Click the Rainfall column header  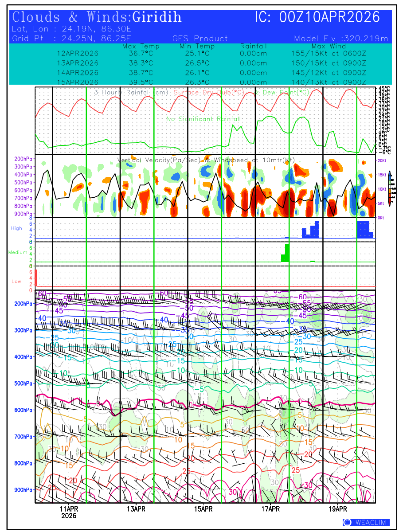point(253,46)
